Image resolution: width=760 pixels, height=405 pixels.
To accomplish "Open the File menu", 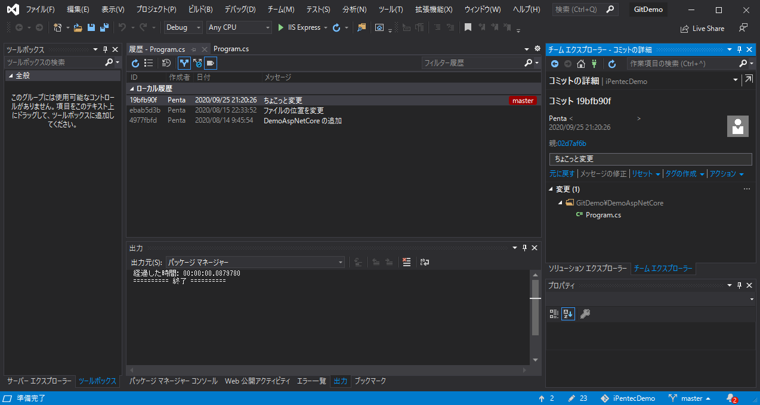I will [40, 10].
